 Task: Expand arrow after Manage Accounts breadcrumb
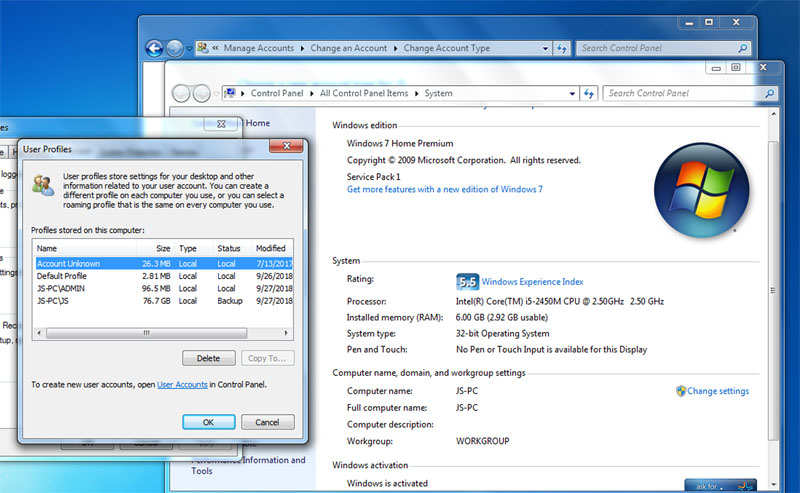[302, 48]
